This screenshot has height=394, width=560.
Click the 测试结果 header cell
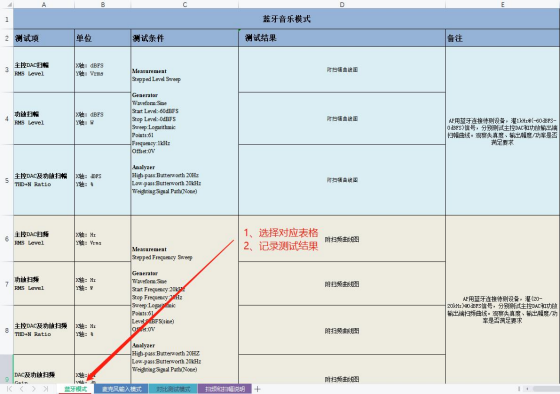click(342, 38)
